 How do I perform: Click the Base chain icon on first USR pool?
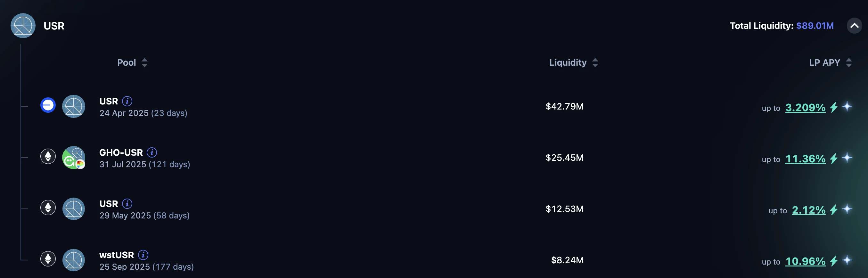(x=48, y=105)
